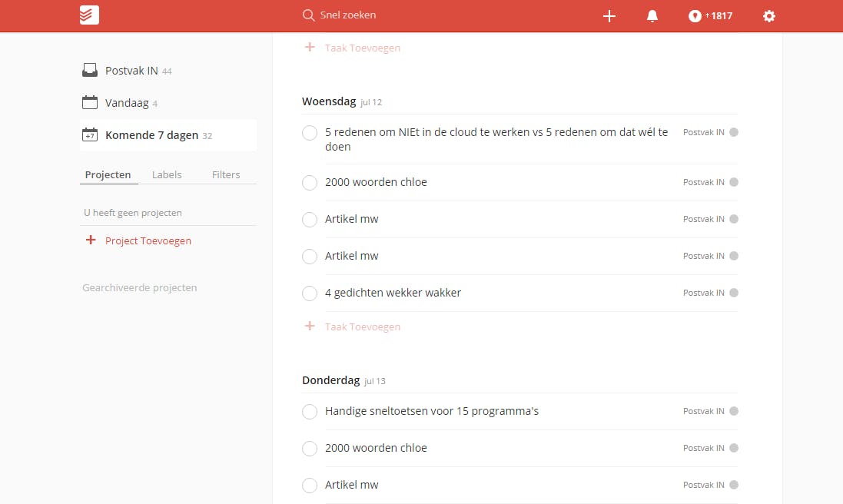Open notifications bell icon
The image size is (843, 504).
pyautogui.click(x=652, y=16)
